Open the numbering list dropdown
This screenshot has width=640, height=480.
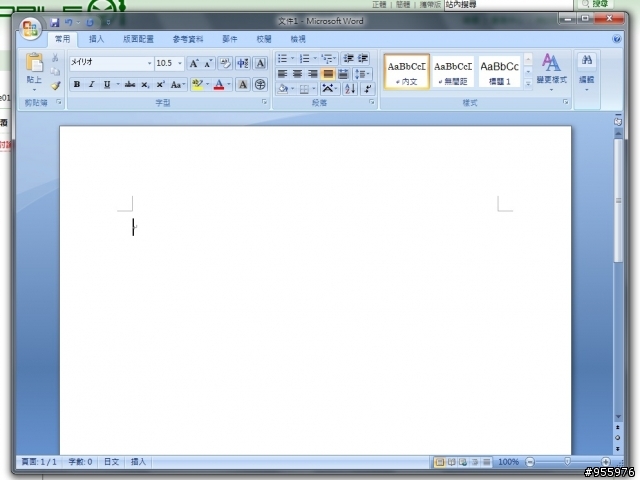(315, 58)
